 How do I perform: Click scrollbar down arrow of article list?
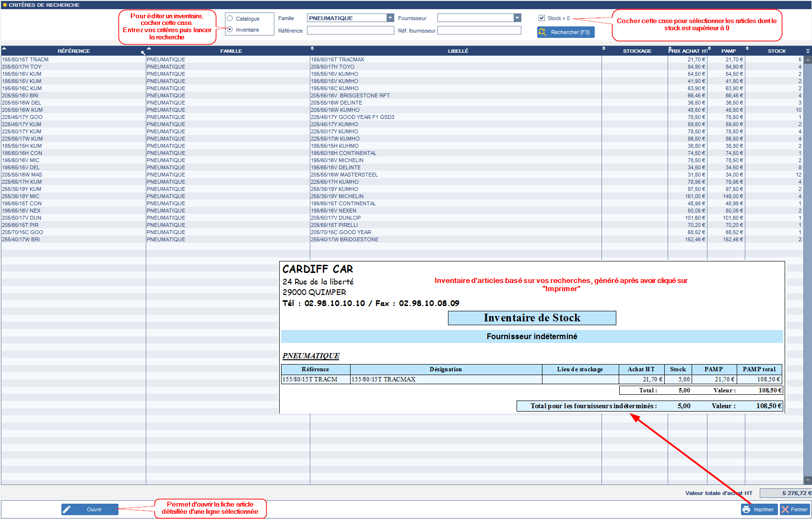pyautogui.click(x=808, y=480)
